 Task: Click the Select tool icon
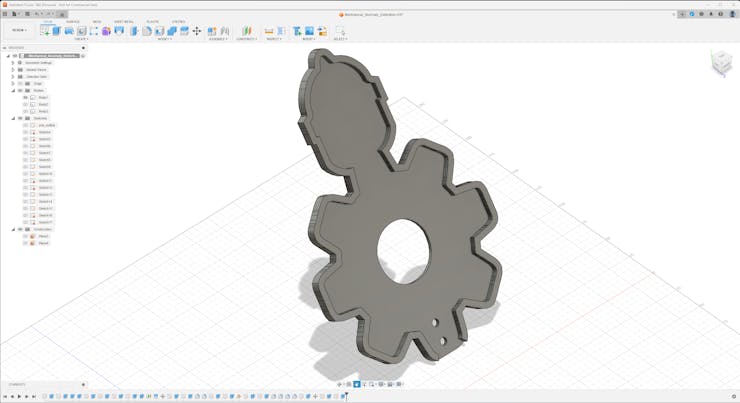coord(340,31)
